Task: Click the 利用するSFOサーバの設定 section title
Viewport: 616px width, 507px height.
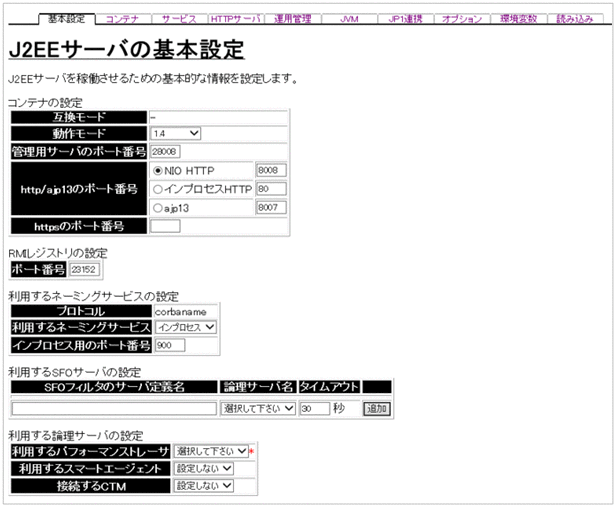Action: (75, 372)
